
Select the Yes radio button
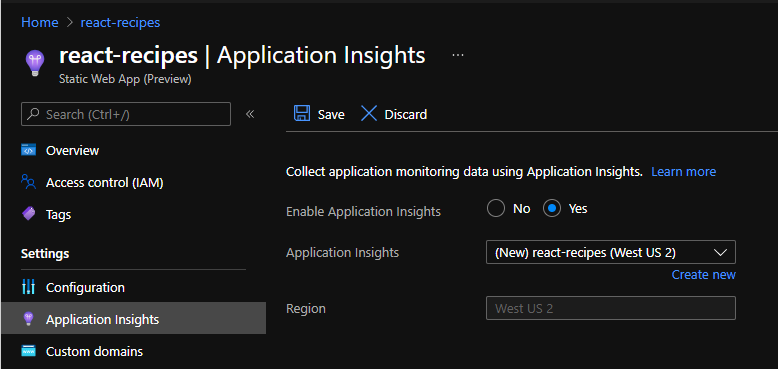[552, 208]
